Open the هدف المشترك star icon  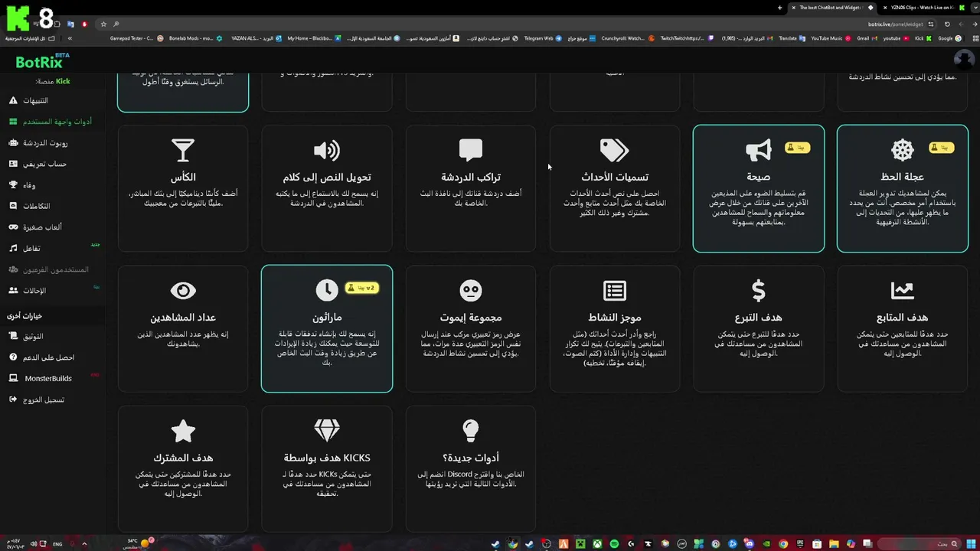[183, 431]
